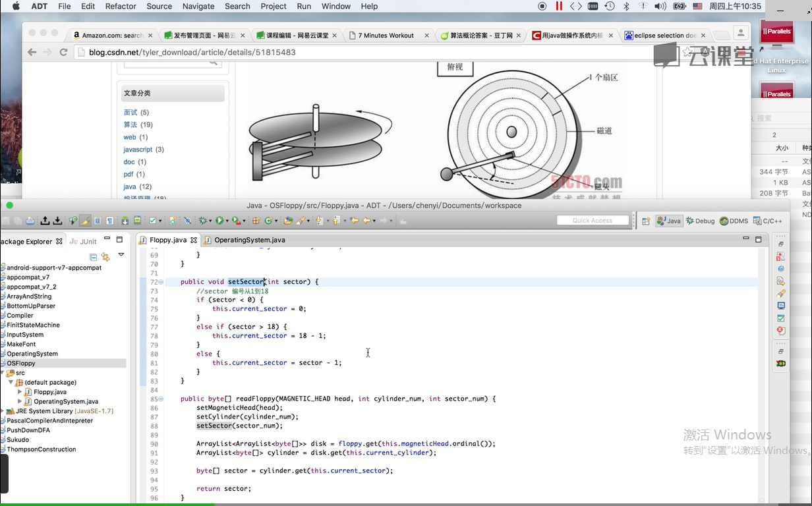Switch to the OperatingSystem.java editor tab
This screenshot has height=506, width=812.
pyautogui.click(x=249, y=240)
